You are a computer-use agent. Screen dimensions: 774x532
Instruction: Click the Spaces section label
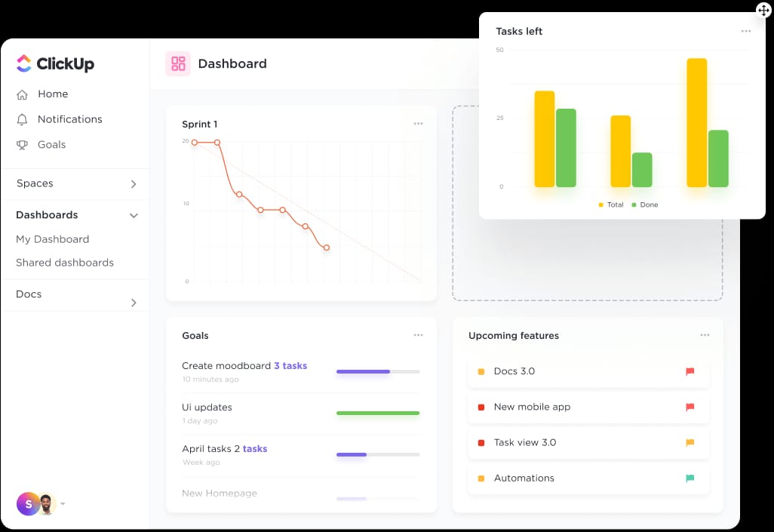(x=35, y=183)
